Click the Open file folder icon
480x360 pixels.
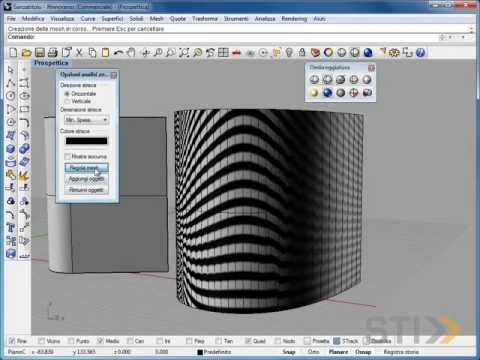(x=26, y=52)
